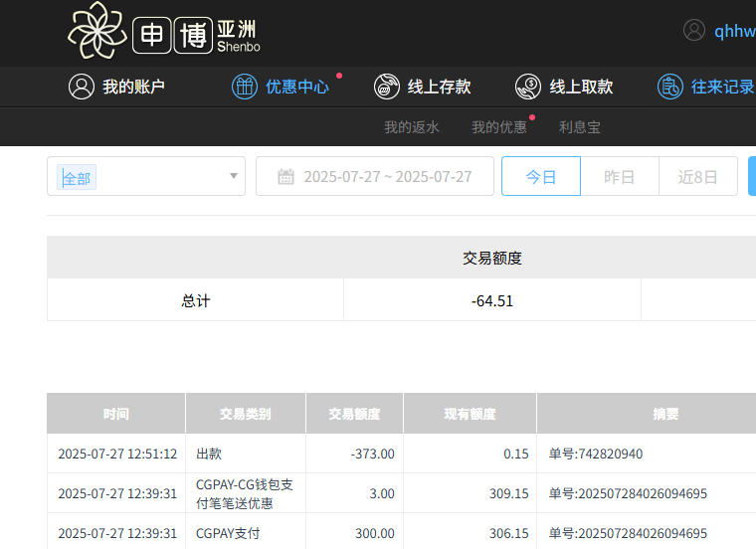Viewport: 756px width, 549px height.
Task: Select the 近8日 date filter
Action: pyautogui.click(x=697, y=177)
